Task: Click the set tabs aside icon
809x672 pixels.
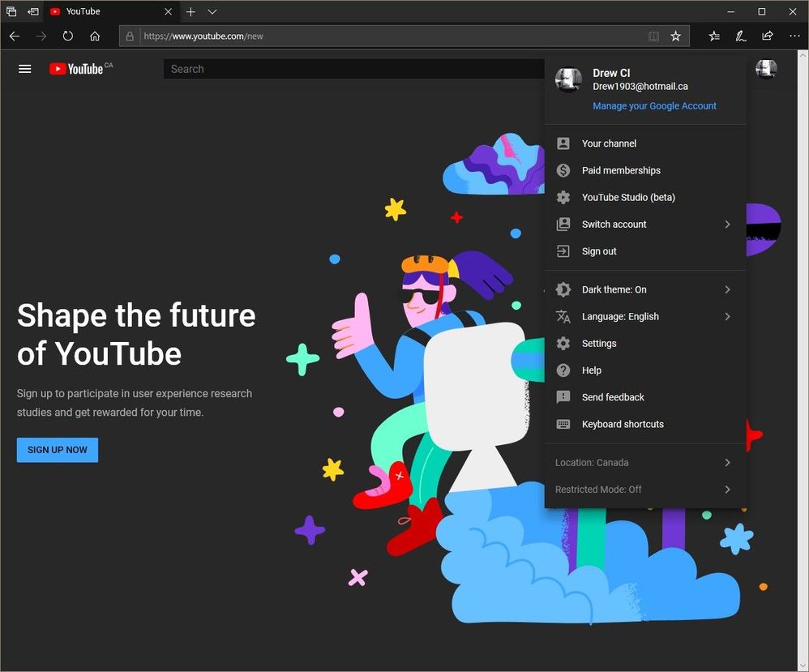Action: 33,11
